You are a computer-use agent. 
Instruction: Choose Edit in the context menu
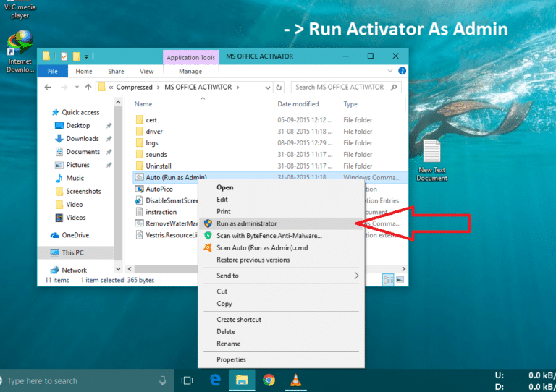[x=281, y=200]
